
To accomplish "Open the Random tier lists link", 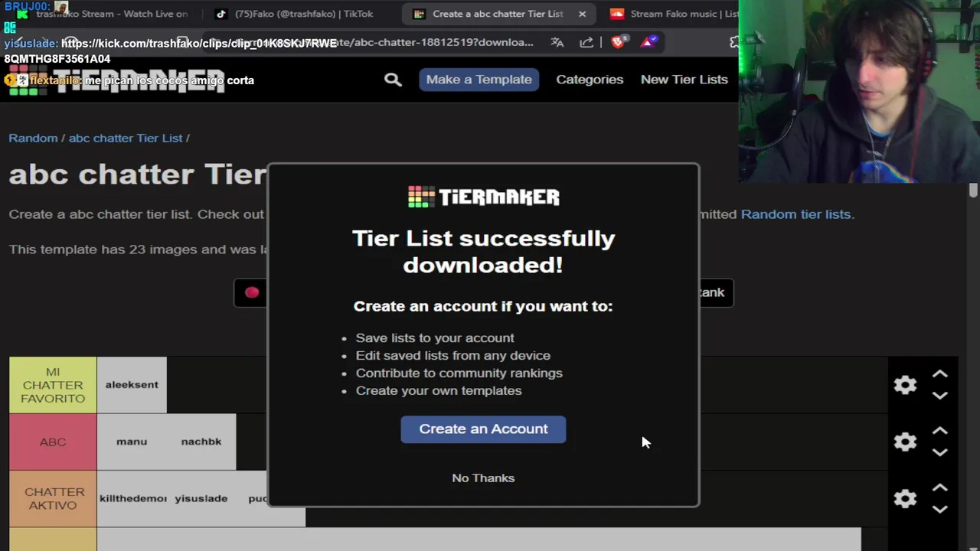I will point(795,214).
